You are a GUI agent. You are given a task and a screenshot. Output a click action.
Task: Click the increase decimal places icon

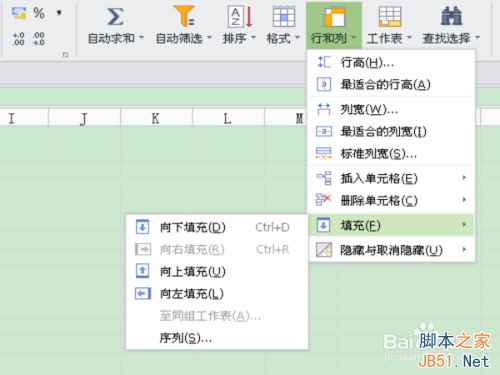point(18,39)
